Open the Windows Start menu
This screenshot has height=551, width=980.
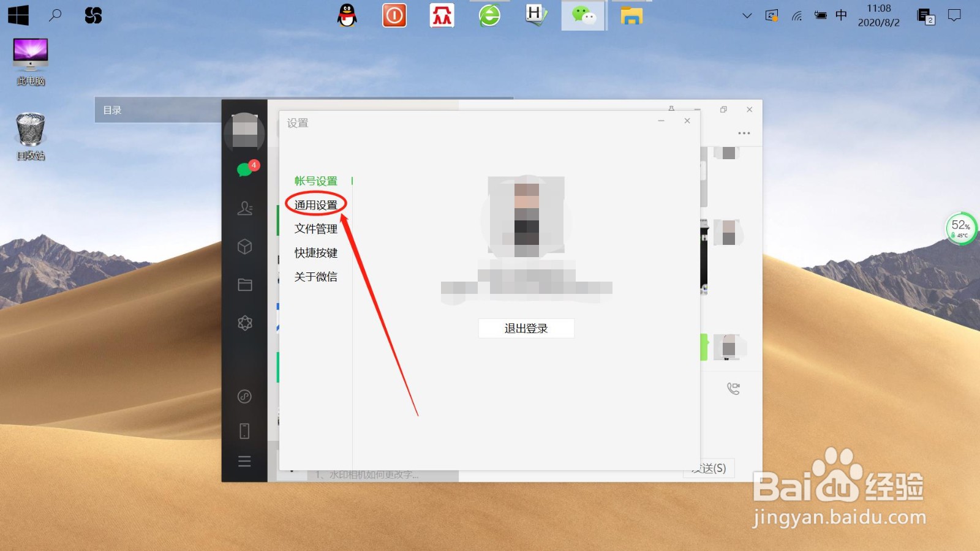point(18,15)
